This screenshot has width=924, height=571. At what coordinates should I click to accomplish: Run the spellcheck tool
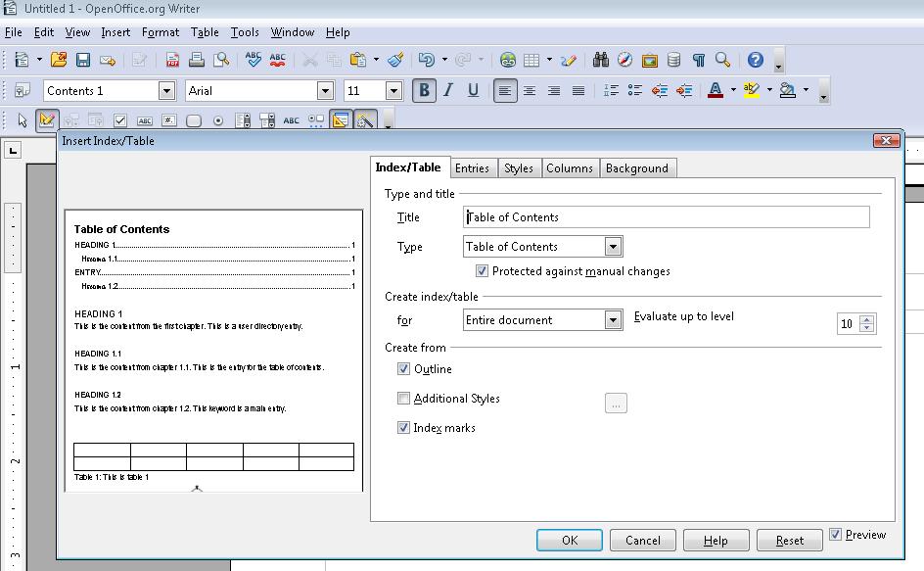point(253,59)
